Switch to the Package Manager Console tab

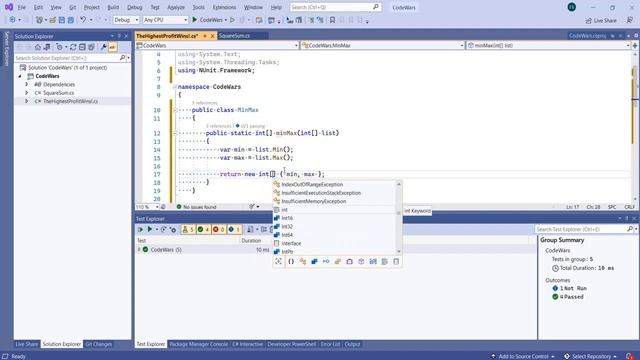click(x=198, y=344)
